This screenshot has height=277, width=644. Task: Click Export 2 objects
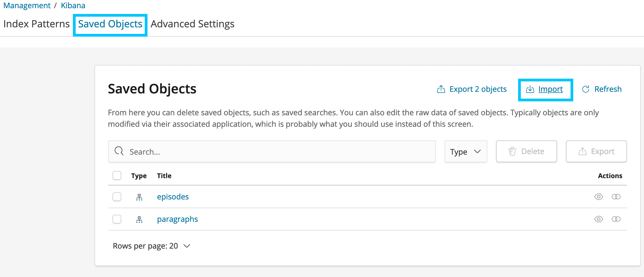pyautogui.click(x=472, y=89)
